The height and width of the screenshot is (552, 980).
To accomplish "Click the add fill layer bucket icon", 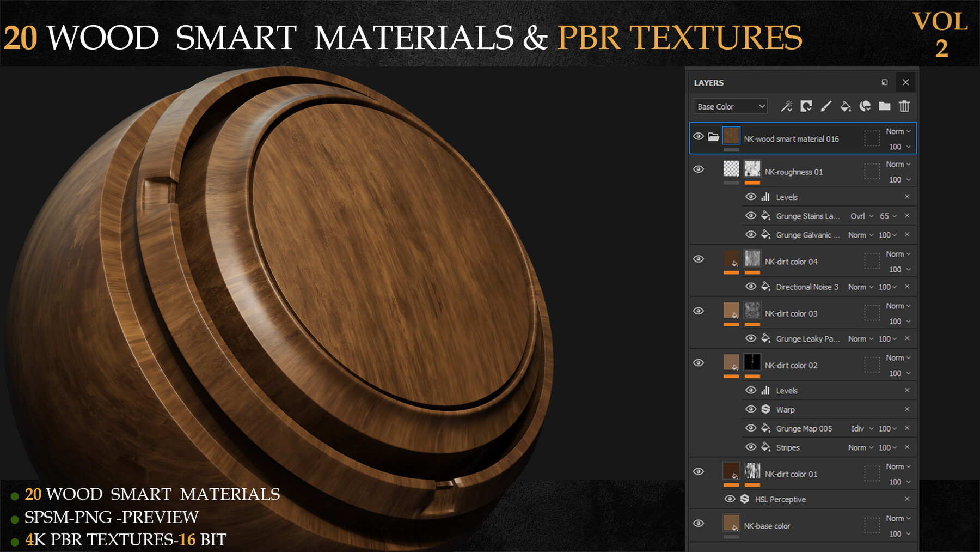I will (845, 106).
